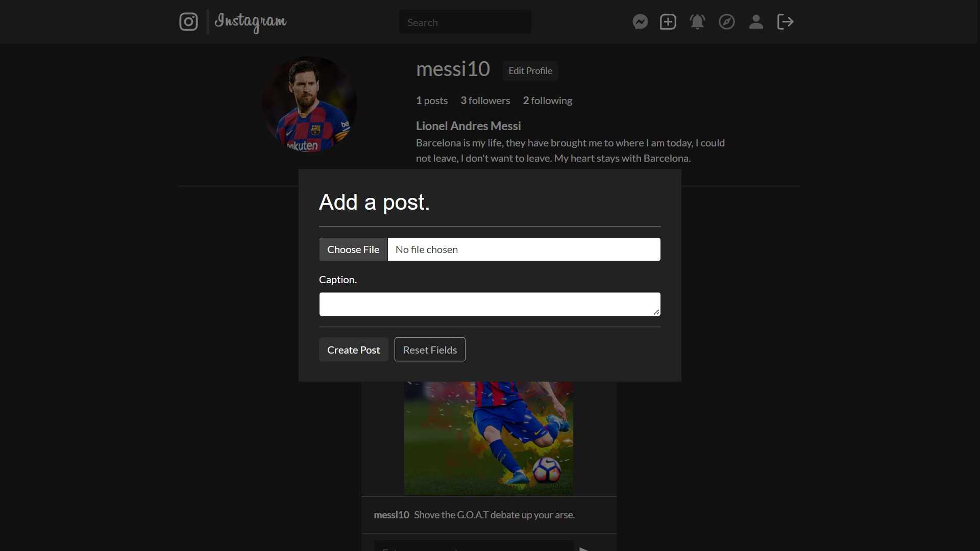Screen dimensions: 980x551
Task: Open Explore with the compass icon
Action: [727, 21]
